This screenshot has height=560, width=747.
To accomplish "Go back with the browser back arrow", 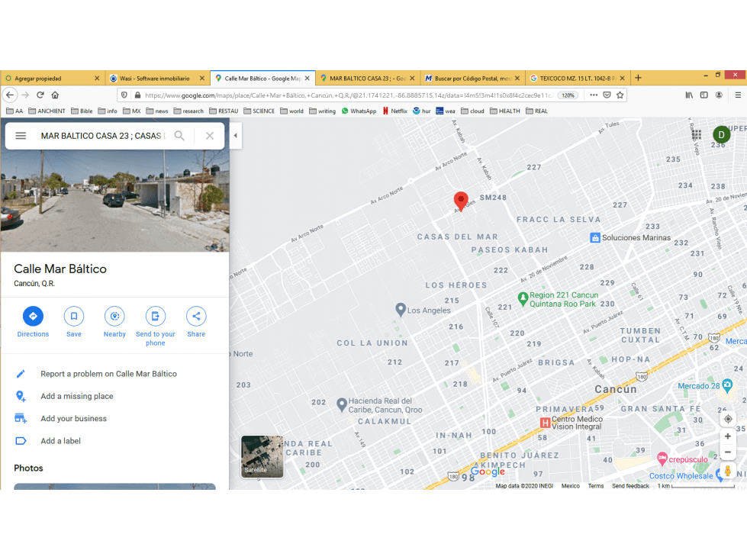I will coord(10,95).
